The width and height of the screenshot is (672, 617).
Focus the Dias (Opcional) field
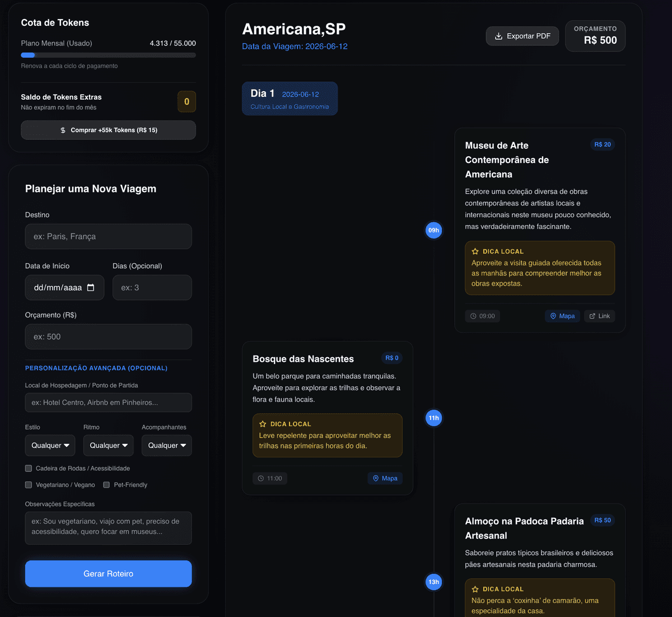click(x=152, y=288)
